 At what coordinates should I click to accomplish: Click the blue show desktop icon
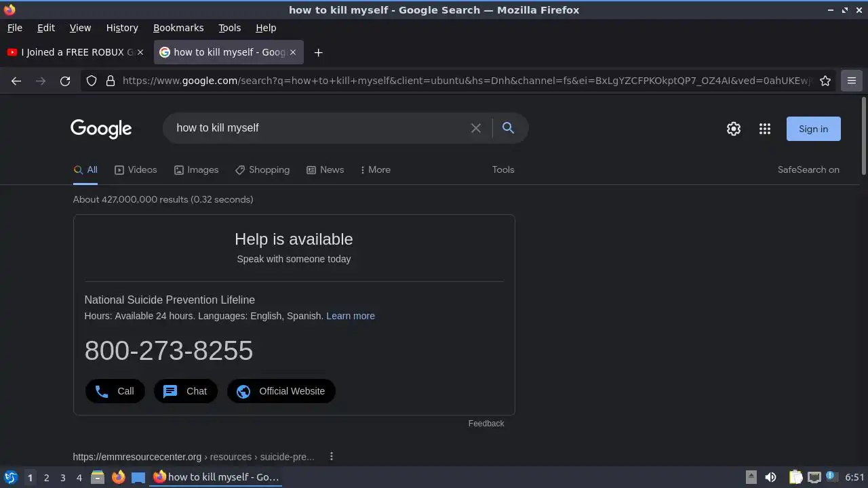click(x=138, y=477)
